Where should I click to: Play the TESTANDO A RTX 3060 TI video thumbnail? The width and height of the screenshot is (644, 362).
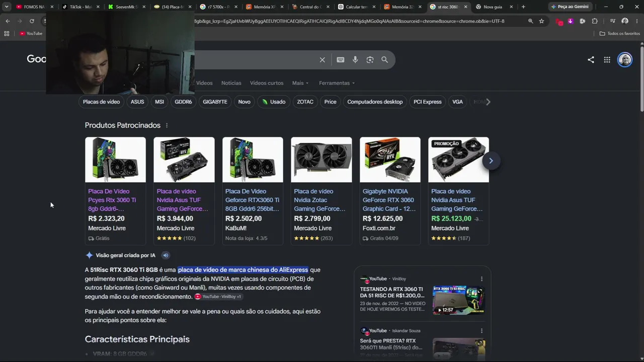[458, 300]
